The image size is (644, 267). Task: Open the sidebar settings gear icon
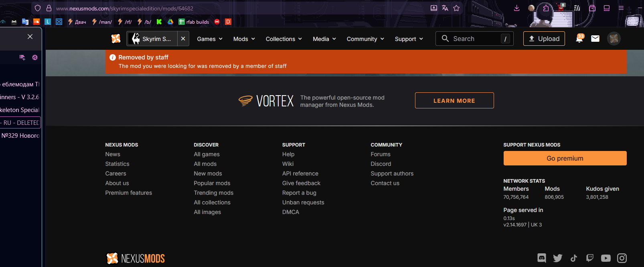[35, 57]
